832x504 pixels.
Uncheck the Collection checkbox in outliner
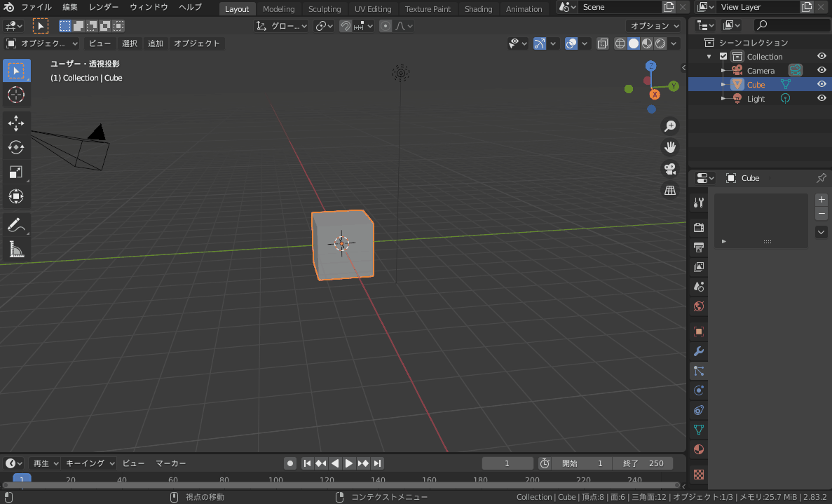(x=723, y=57)
